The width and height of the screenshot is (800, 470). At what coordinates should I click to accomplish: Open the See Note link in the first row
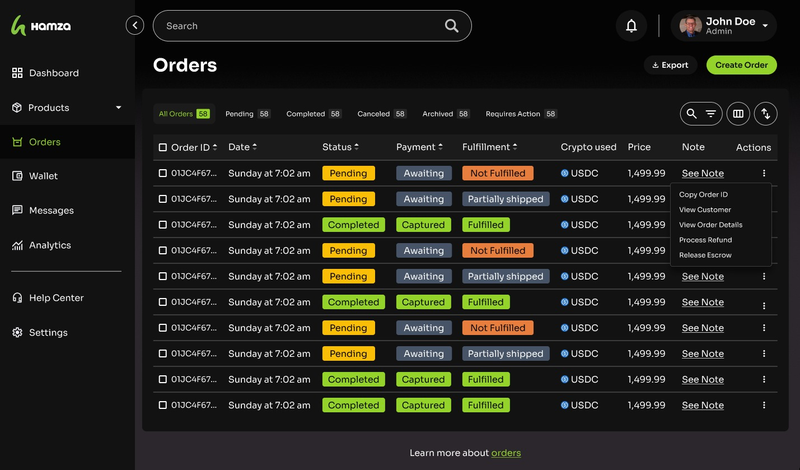(x=703, y=173)
